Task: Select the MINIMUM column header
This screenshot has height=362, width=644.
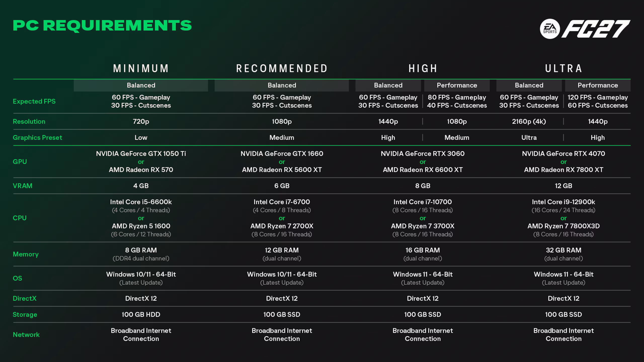Action: click(141, 68)
